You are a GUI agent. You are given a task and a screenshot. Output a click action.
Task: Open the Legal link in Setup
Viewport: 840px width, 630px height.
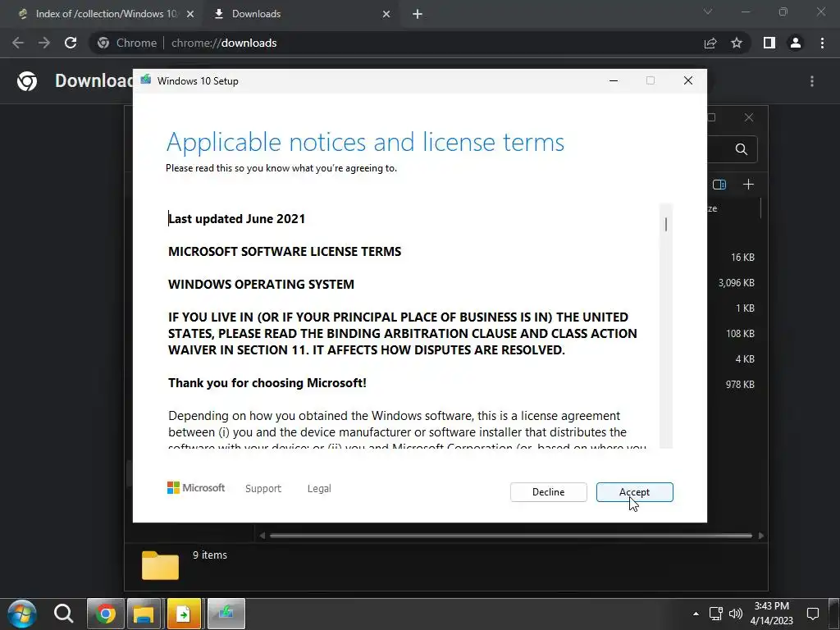[x=319, y=489]
